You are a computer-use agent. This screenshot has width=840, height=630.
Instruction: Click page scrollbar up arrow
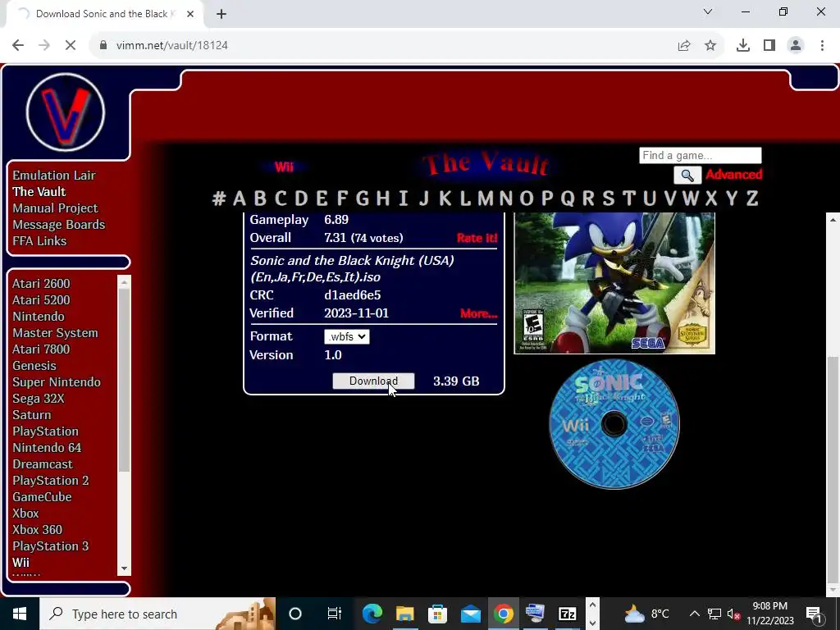click(x=833, y=220)
